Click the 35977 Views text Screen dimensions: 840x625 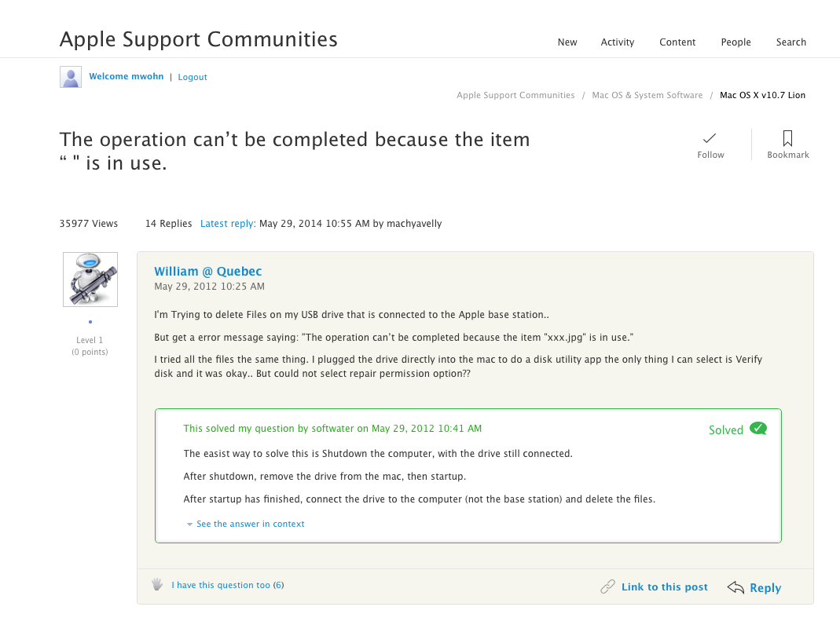tap(88, 224)
